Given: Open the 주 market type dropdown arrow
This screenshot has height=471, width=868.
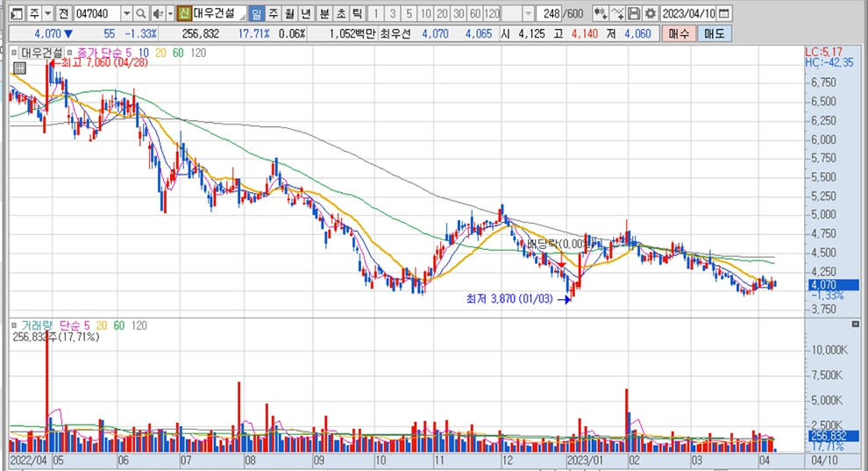Looking at the screenshot, I should coord(47,13).
